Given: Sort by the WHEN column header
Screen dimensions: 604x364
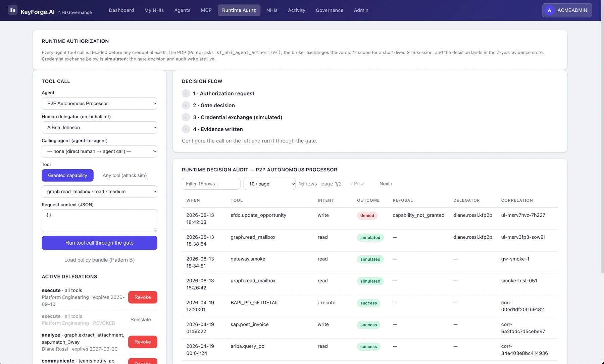Looking at the screenshot, I should click(193, 200).
